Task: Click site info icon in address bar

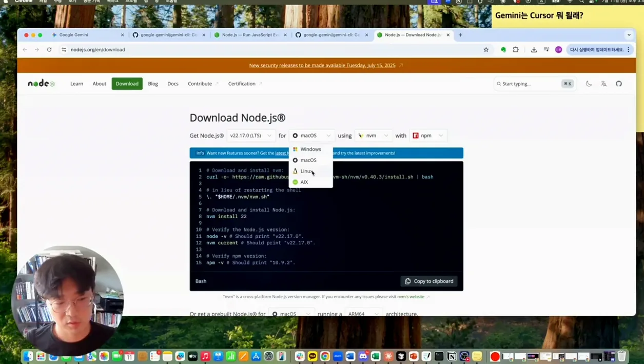Action: point(64,50)
